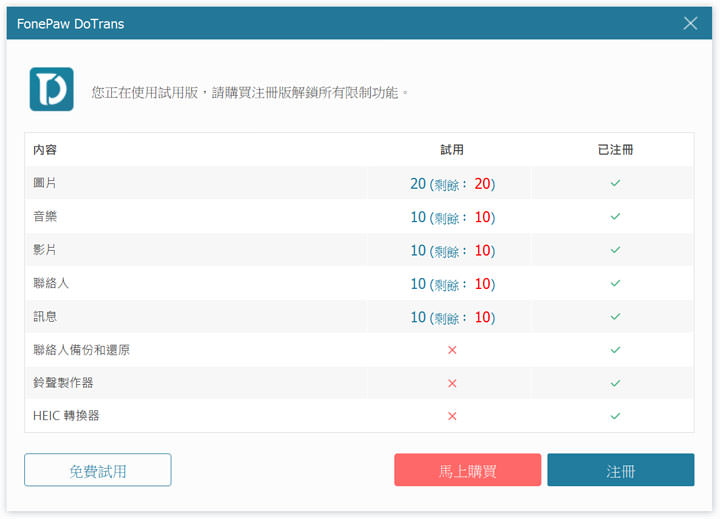Click the 免費試用 button
The image size is (720, 519).
98,470
